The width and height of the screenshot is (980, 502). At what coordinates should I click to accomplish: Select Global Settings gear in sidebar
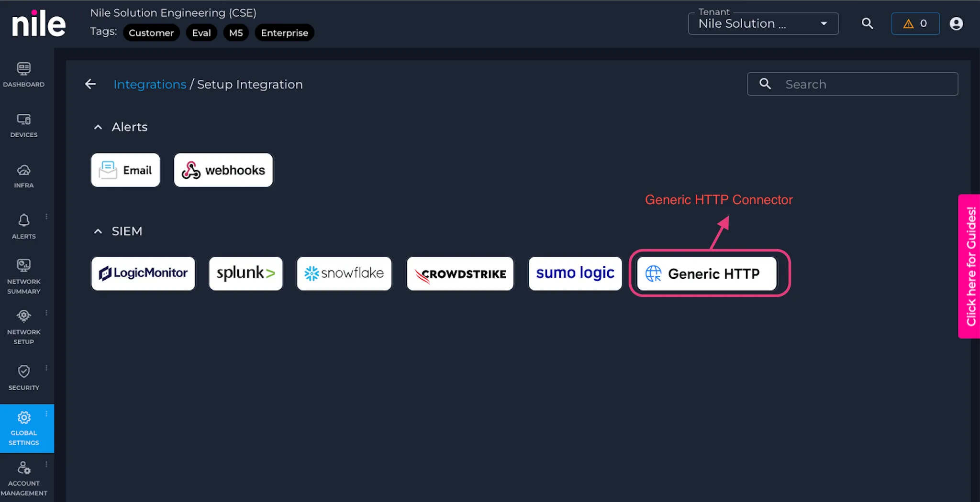tap(24, 428)
